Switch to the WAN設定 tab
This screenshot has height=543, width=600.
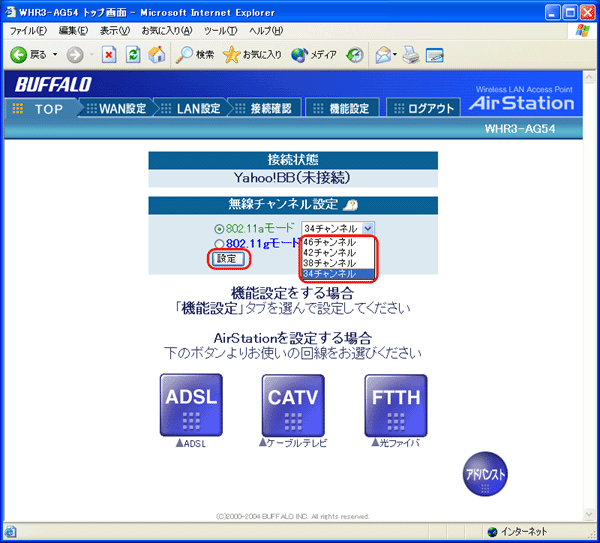[x=116, y=109]
